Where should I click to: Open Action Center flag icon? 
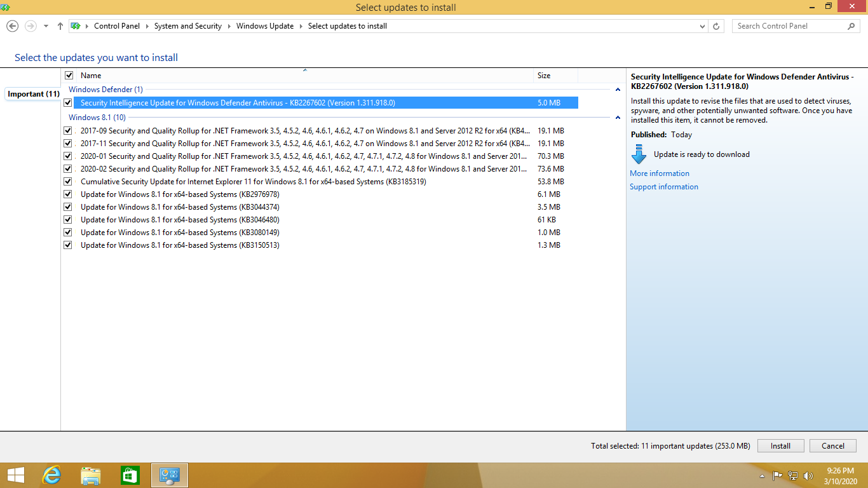point(777,475)
